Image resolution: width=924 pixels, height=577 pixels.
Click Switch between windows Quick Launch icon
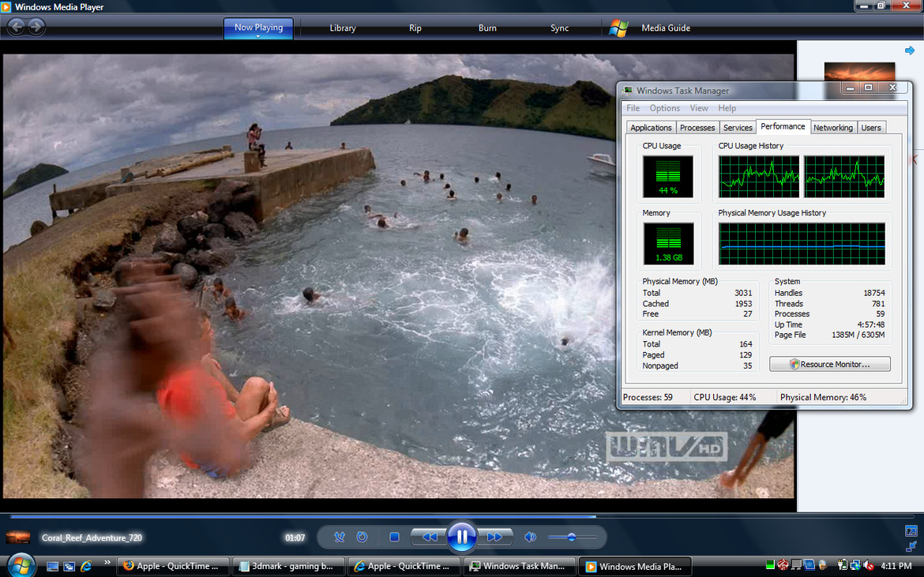(x=69, y=567)
